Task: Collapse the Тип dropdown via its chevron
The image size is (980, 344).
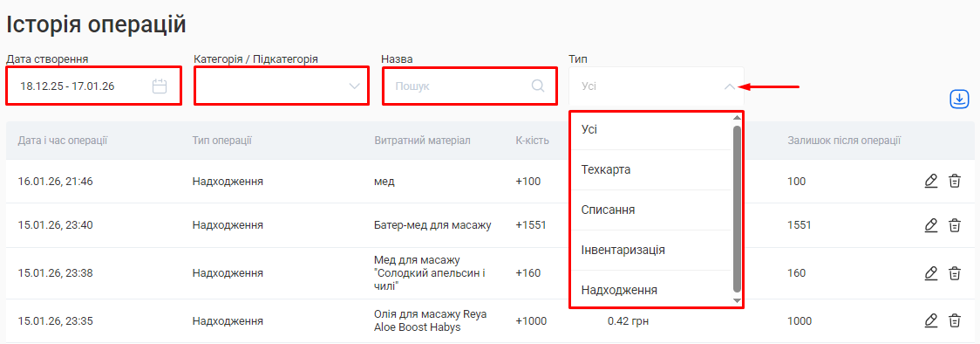Action: [730, 86]
